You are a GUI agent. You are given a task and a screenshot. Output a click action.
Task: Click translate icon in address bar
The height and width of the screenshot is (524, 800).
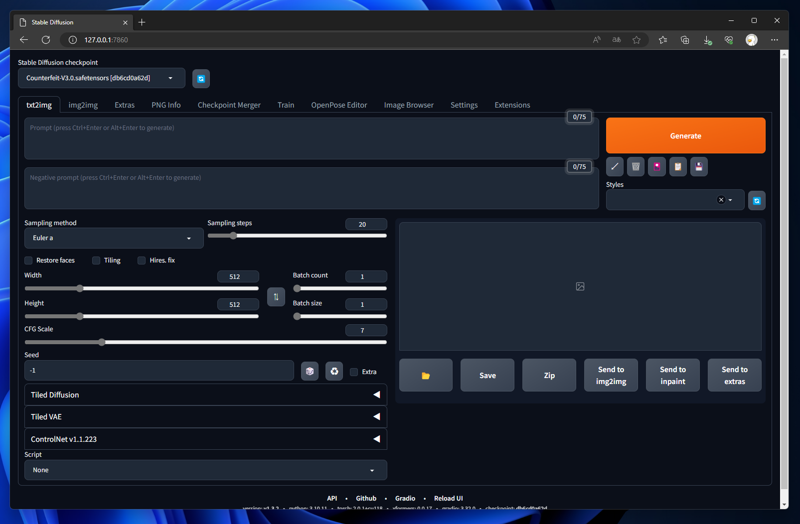pyautogui.click(x=616, y=40)
